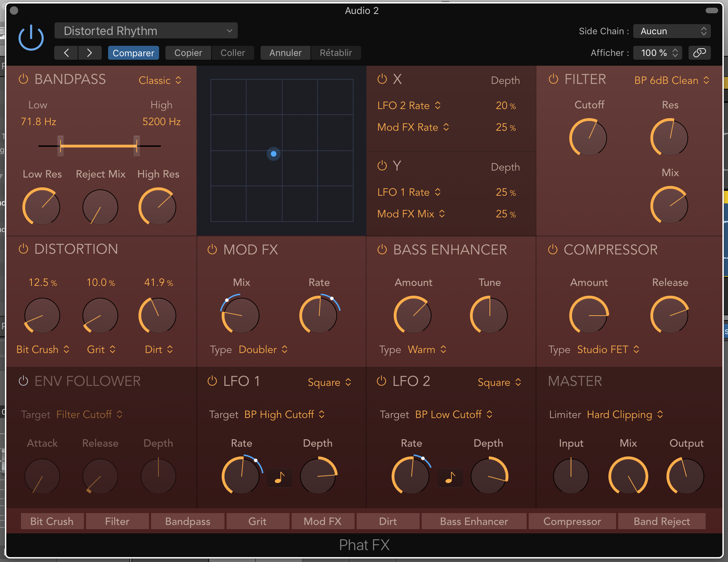Select the Filter order tab

click(x=117, y=521)
